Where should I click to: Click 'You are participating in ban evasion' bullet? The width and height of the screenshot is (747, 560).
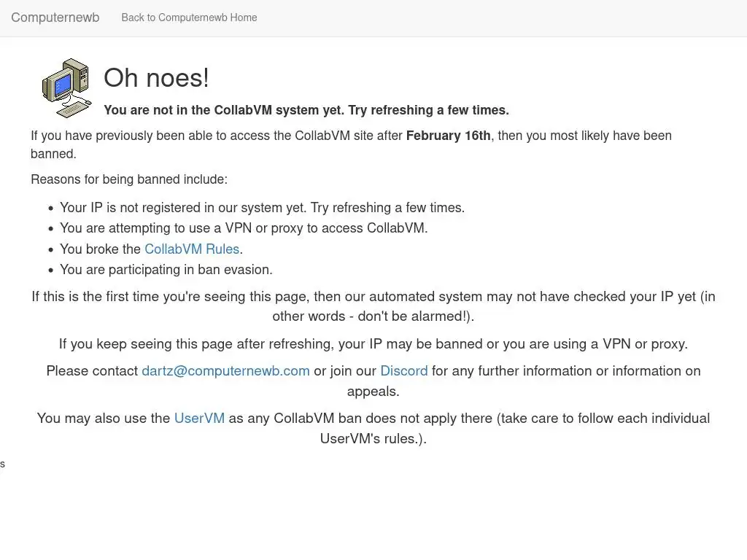[x=166, y=270]
